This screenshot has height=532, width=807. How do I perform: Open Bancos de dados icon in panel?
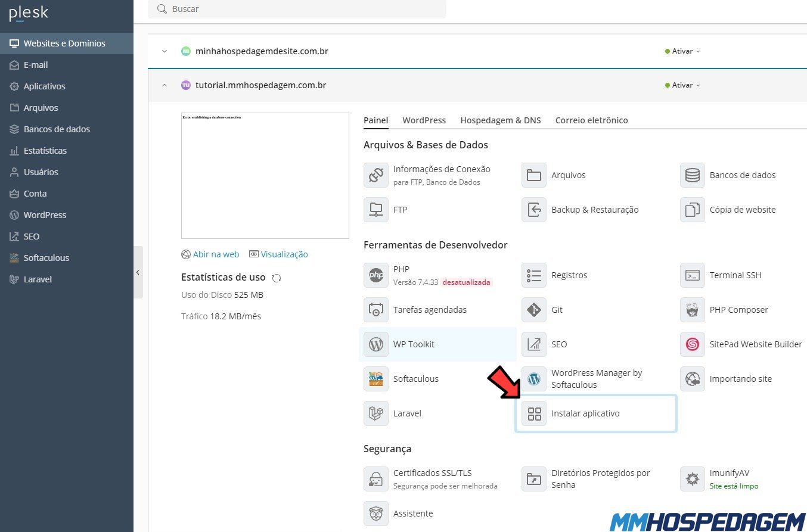point(692,175)
